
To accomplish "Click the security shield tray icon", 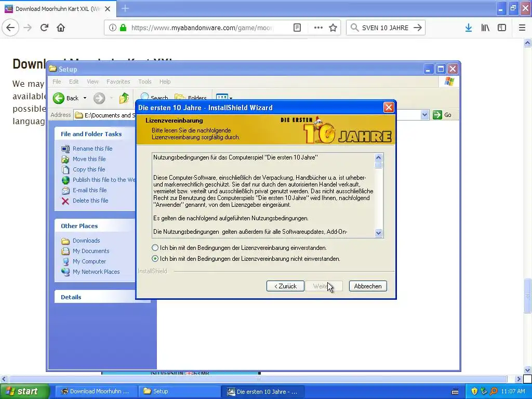I will click(474, 391).
